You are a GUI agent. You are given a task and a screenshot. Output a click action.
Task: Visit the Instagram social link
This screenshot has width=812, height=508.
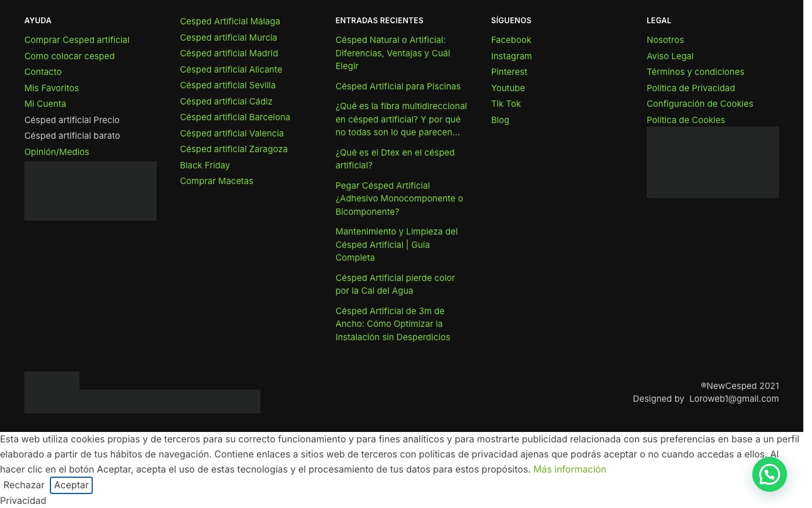click(x=511, y=56)
